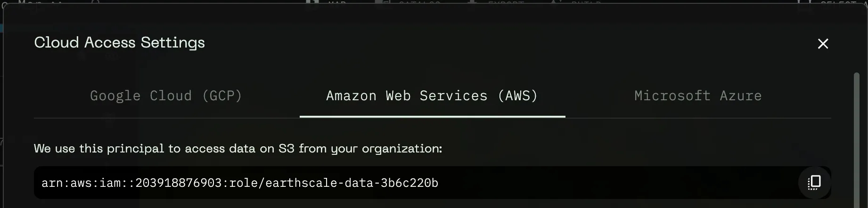Click the Cloud Access Settings heading
Image resolution: width=868 pixels, height=208 pixels.
tap(119, 43)
